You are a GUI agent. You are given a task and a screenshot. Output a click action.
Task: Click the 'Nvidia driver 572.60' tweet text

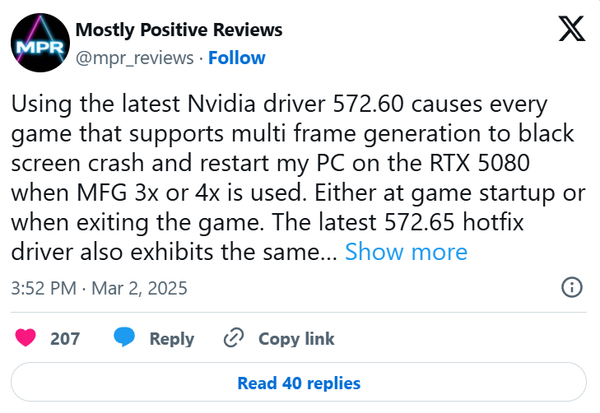(295, 104)
